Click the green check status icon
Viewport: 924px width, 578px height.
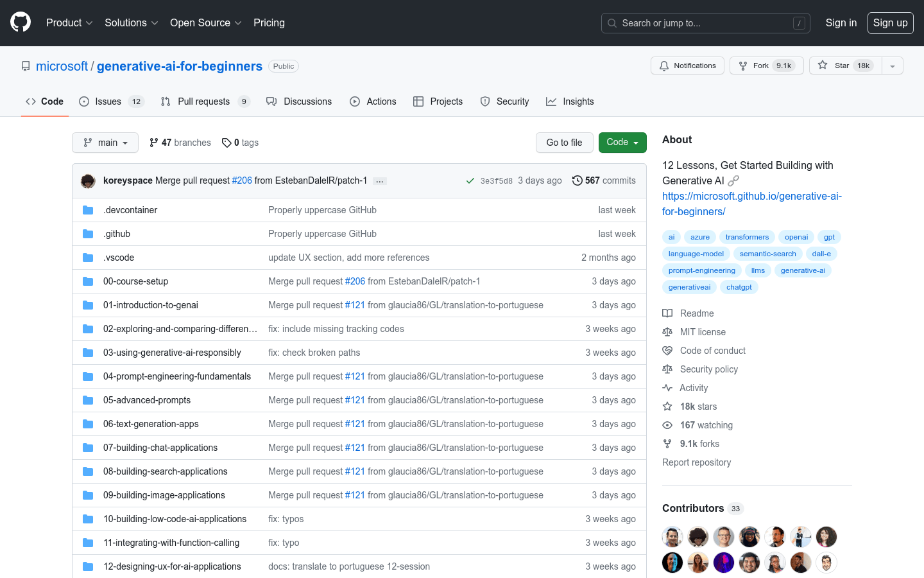pos(470,181)
